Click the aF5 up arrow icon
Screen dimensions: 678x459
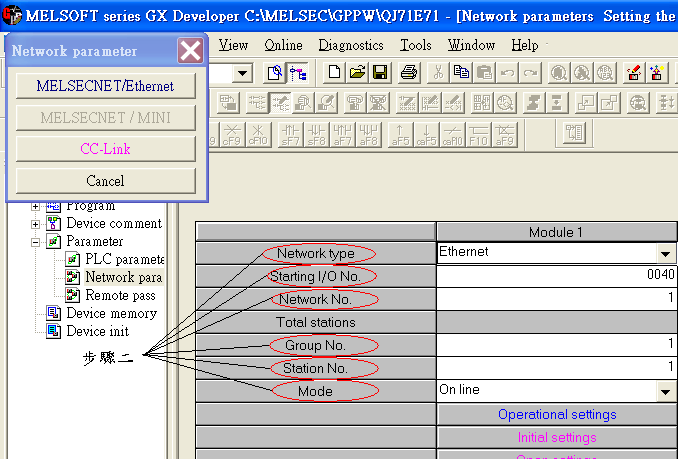(x=400, y=134)
